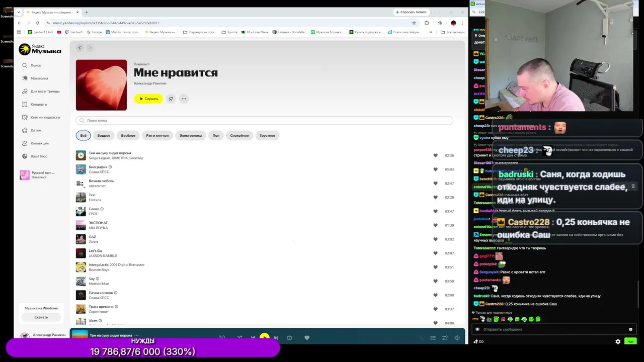The image size is (644, 362).
Task: Select the Бодрое mood filter
Action: [104, 135]
